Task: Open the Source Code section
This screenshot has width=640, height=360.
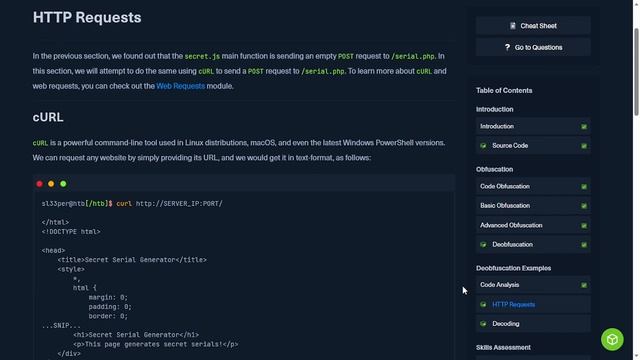Action: coord(533,146)
